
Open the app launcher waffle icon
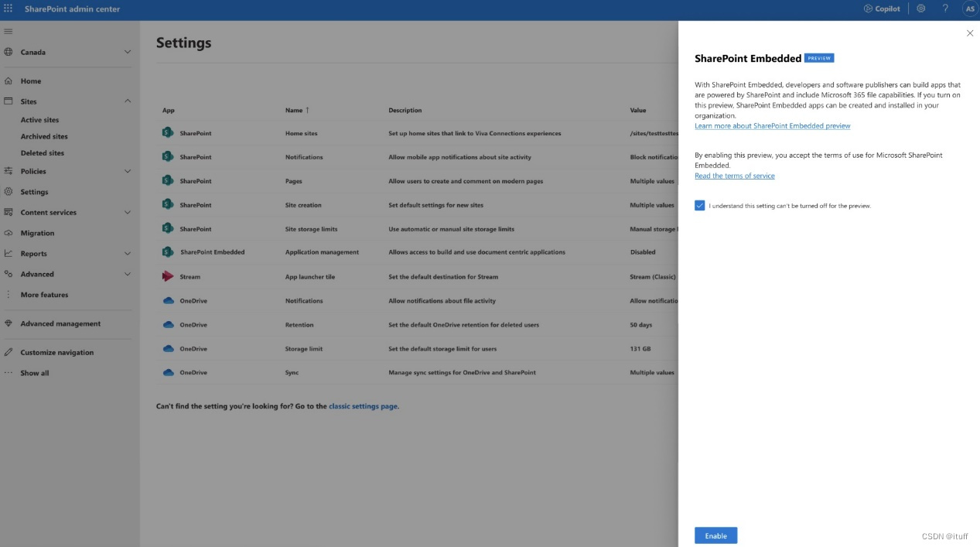(9, 9)
